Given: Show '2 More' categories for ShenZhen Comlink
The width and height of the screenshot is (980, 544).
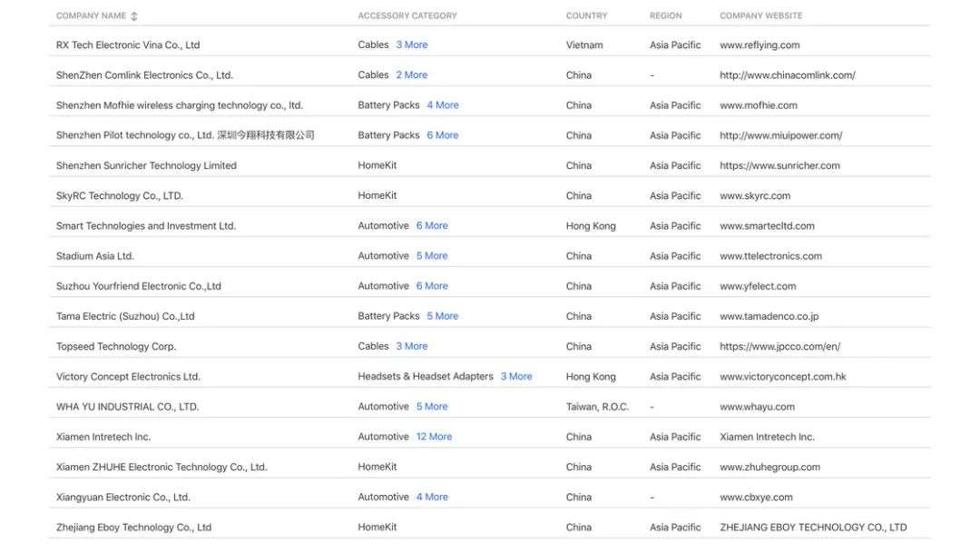Looking at the screenshot, I should pos(411,75).
